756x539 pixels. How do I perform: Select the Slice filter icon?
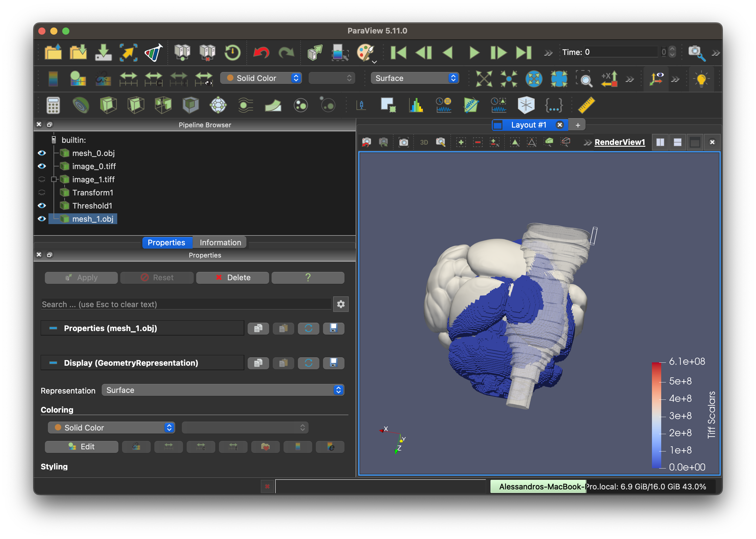click(135, 105)
